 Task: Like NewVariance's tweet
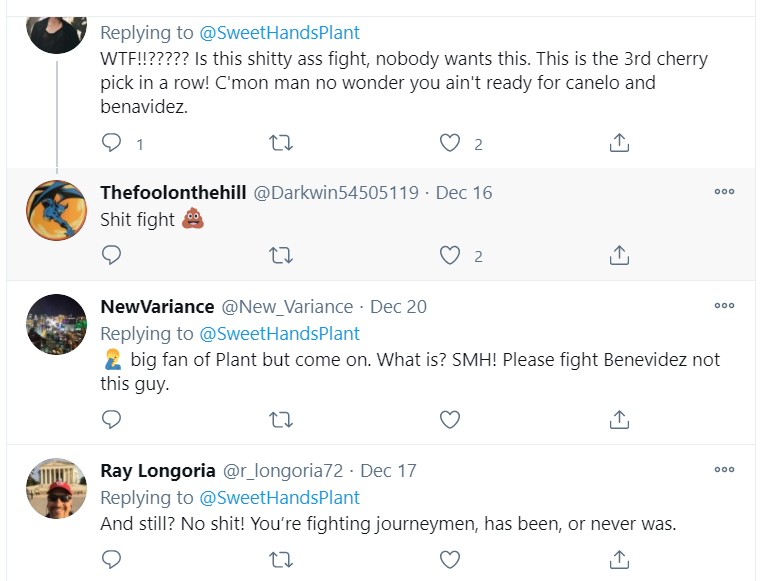click(450, 418)
